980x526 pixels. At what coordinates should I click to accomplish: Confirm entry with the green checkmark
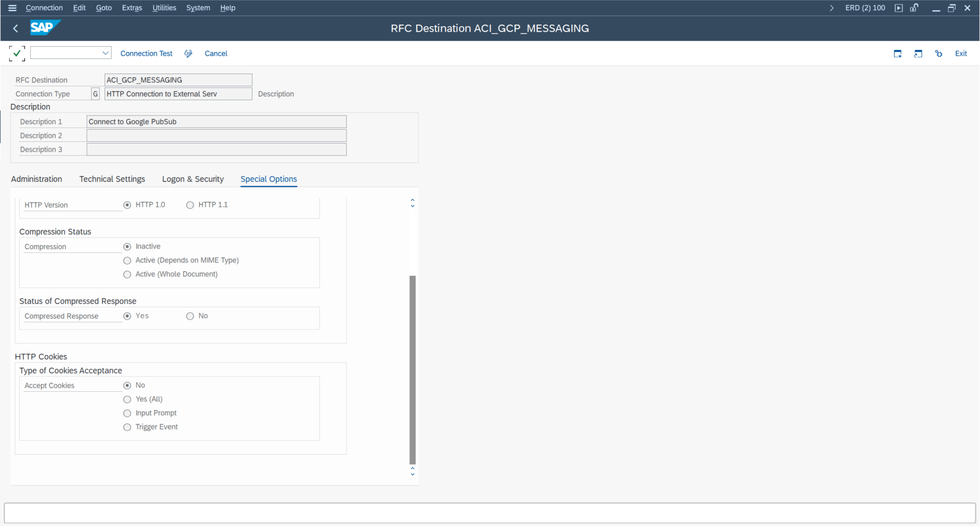[x=17, y=53]
